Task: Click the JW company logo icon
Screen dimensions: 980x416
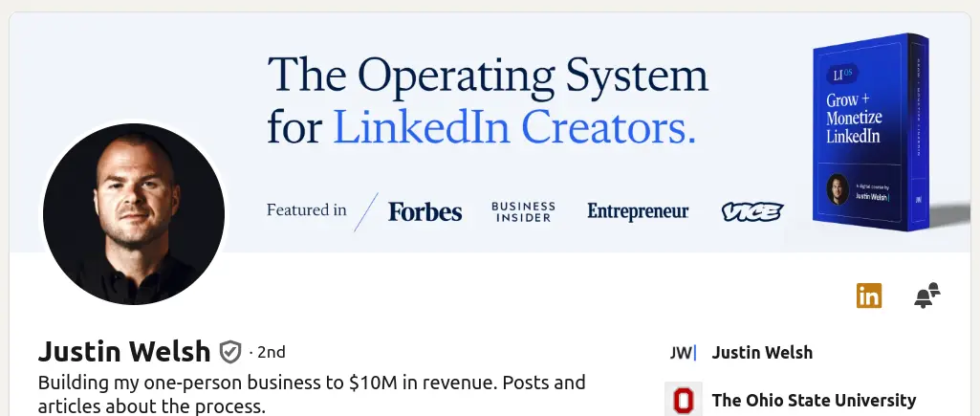Action: tap(683, 353)
